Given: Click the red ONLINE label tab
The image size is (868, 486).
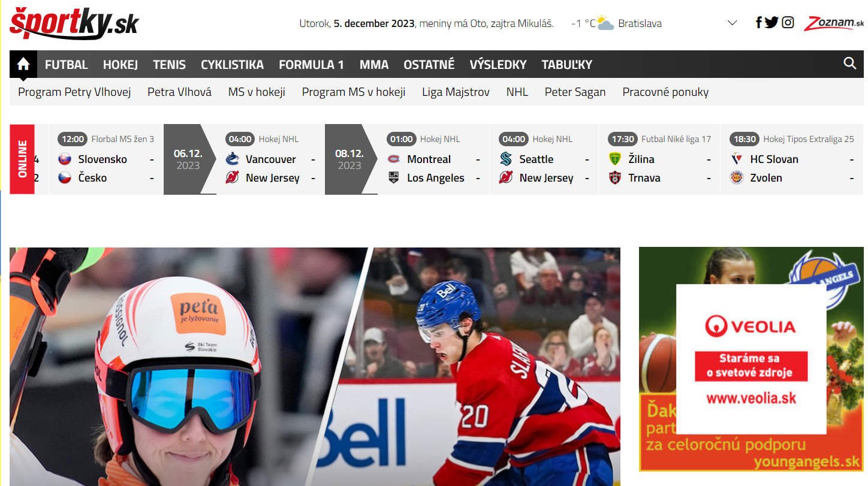Looking at the screenshot, I should (x=22, y=159).
